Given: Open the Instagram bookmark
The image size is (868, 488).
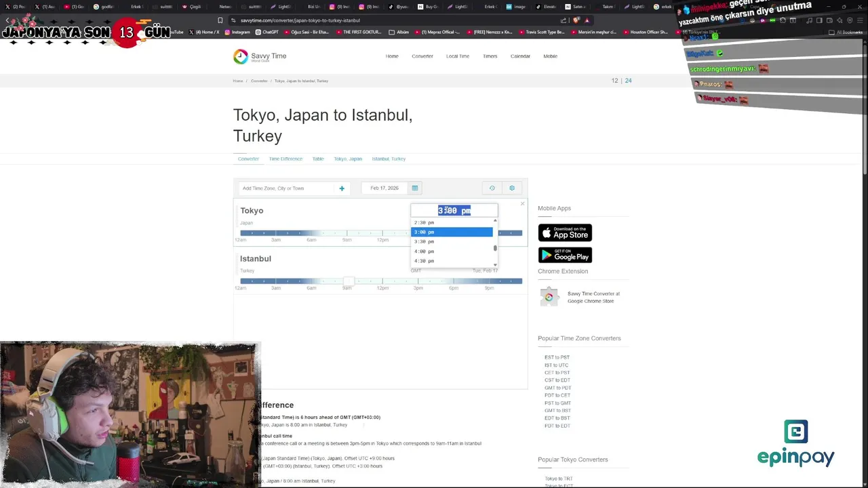Looking at the screenshot, I should click(x=237, y=32).
